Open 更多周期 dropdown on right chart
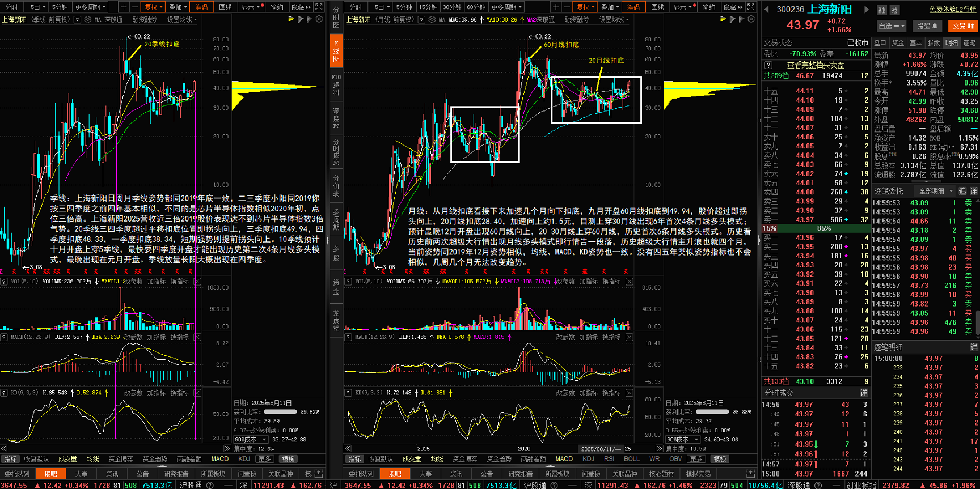Image resolution: width=980 pixels, height=489 pixels. (x=506, y=7)
